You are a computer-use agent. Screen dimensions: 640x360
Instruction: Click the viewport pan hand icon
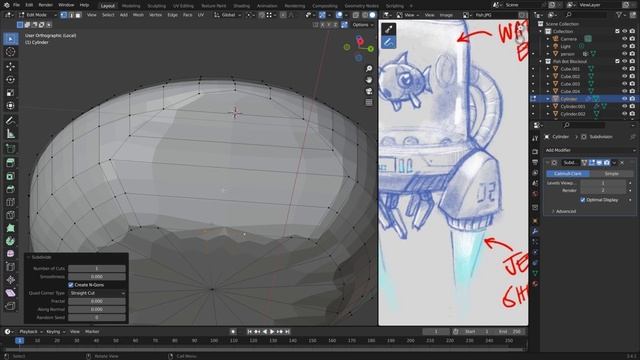coord(369,80)
